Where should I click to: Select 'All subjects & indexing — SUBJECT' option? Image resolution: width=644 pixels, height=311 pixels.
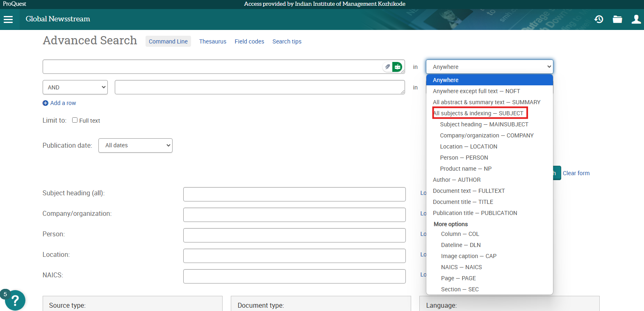[x=478, y=113]
